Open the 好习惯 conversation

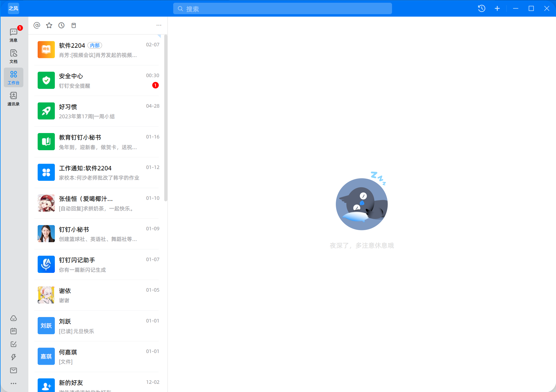[97, 111]
